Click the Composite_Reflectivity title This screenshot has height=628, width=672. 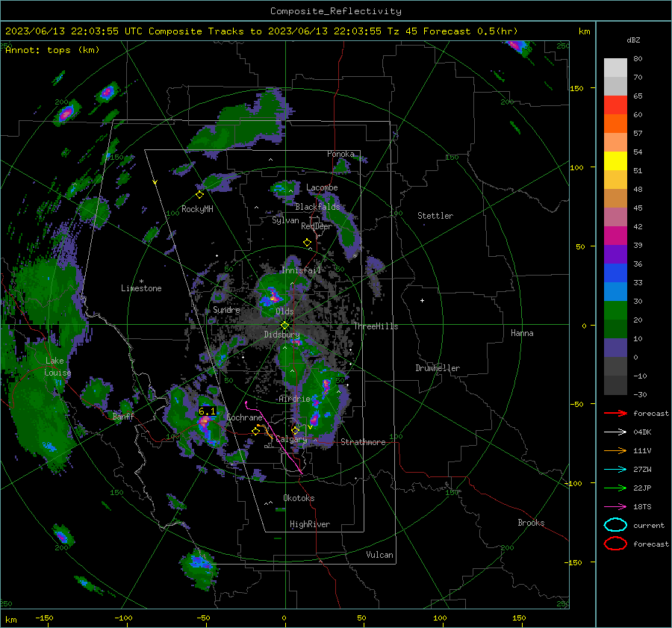point(336,11)
